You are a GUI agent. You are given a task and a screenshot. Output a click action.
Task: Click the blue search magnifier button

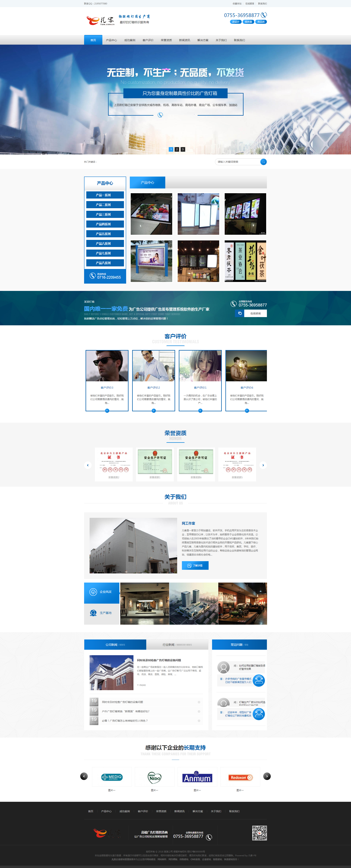[263, 162]
